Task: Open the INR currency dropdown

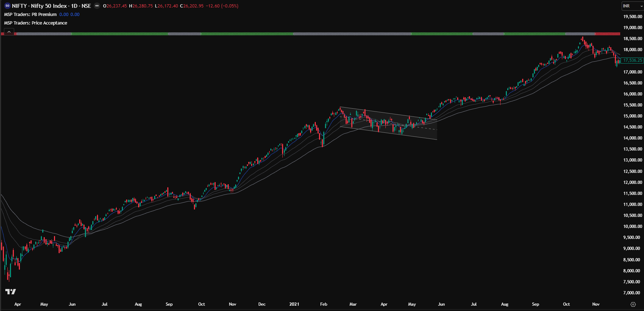Action: 632,6
